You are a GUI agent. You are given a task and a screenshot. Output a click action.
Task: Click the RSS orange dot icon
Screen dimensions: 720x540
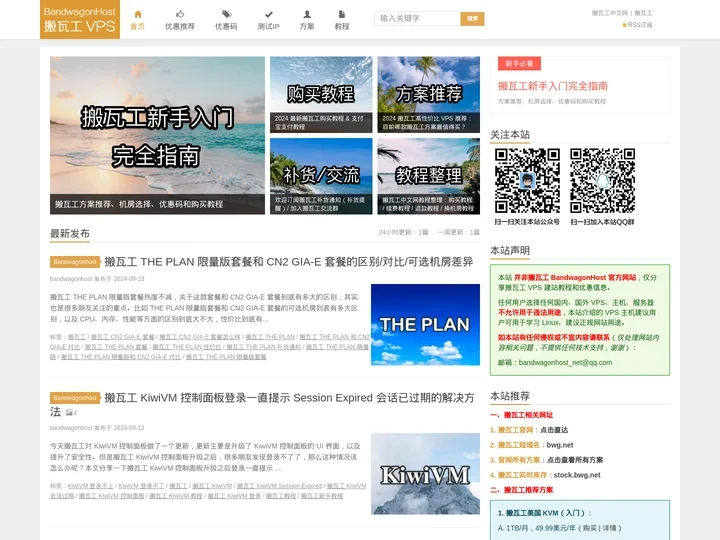pos(624,25)
